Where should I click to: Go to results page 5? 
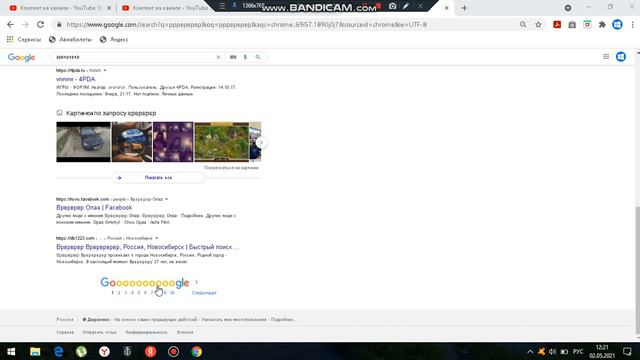click(x=139, y=293)
